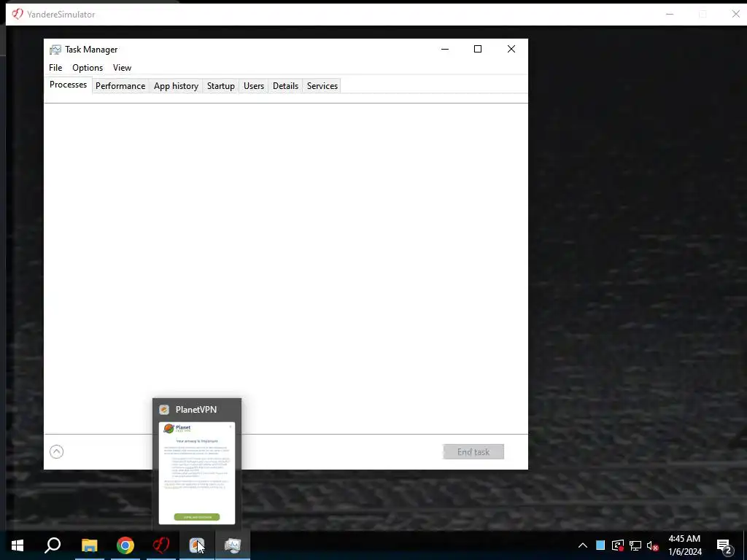This screenshot has width=747, height=560.
Task: Open the Services tab
Action: tap(322, 86)
